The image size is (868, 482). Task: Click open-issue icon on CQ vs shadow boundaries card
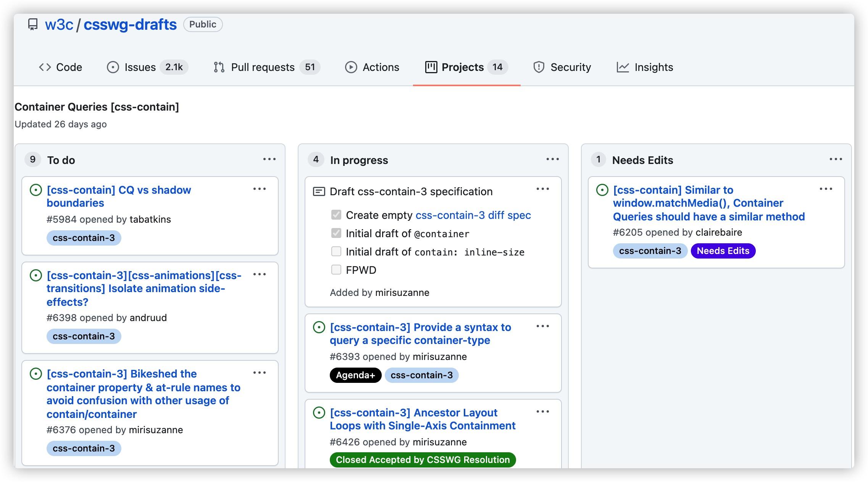tap(36, 190)
